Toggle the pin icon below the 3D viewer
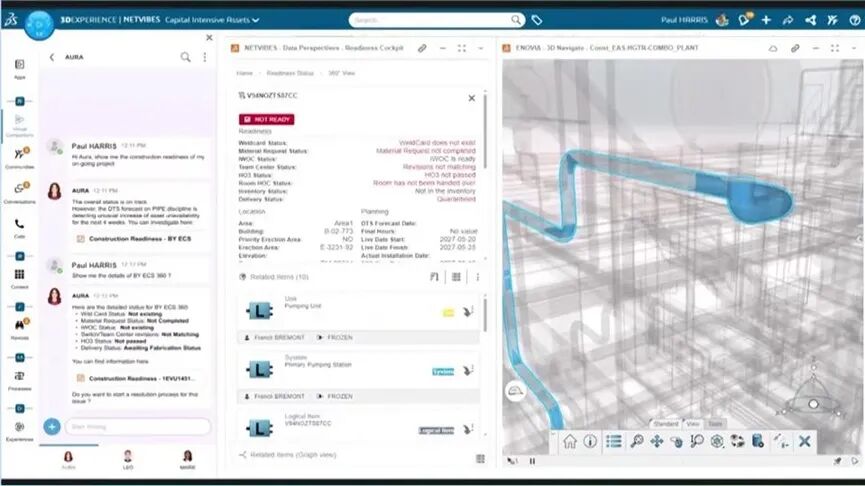The image size is (865, 486). point(837,461)
